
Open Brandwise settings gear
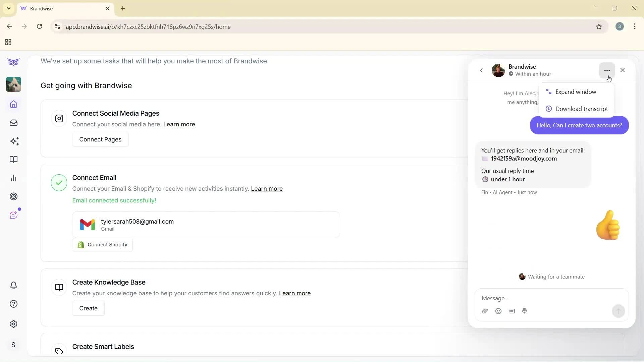tap(13, 324)
